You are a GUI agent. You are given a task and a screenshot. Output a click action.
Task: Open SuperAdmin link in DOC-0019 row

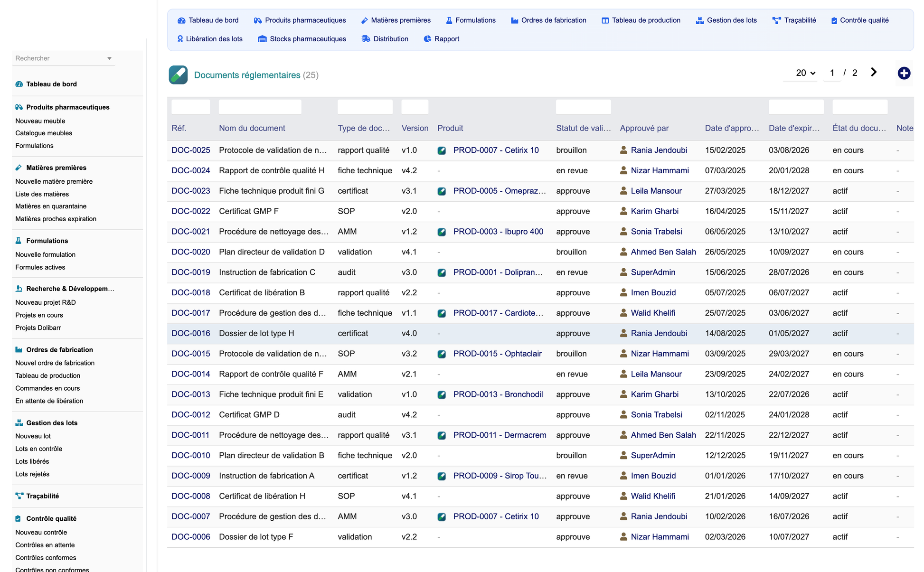point(653,272)
